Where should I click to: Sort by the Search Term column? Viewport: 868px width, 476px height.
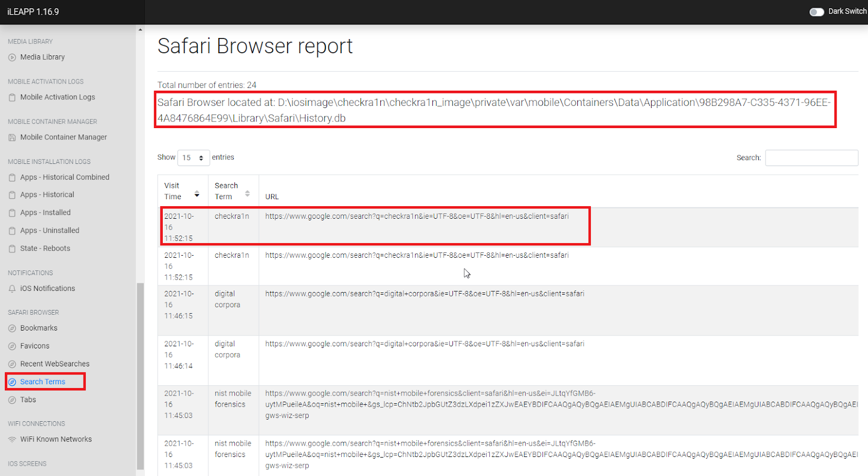[233, 191]
